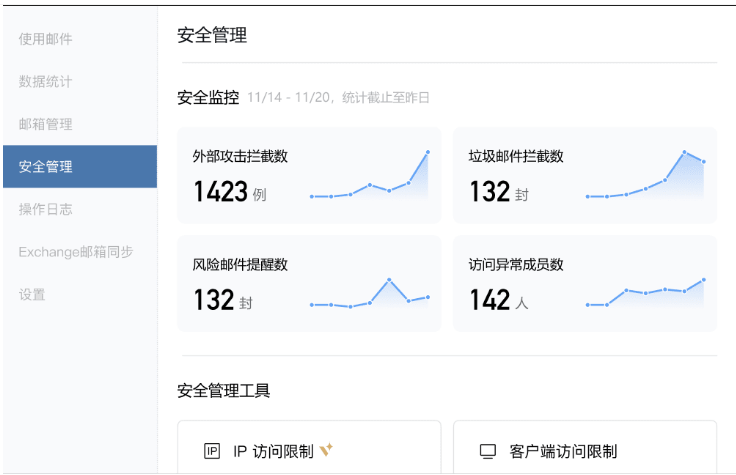The image size is (736, 475).
Task: Click the monitor icon for 客户端访问限制
Action: [488, 451]
